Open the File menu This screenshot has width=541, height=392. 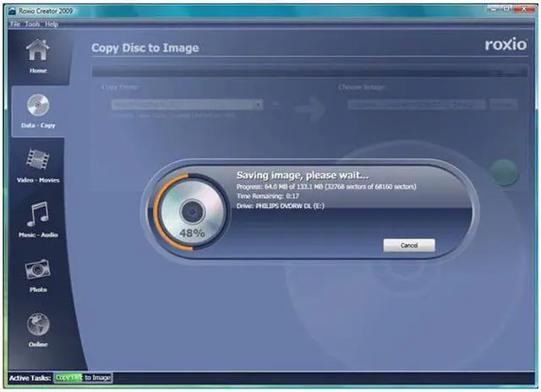[15, 24]
